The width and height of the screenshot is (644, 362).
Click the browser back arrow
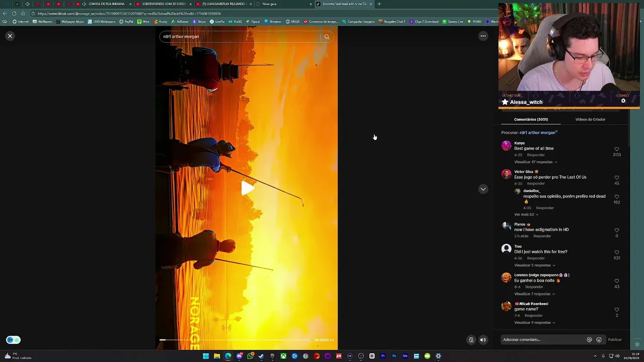coord(5,14)
